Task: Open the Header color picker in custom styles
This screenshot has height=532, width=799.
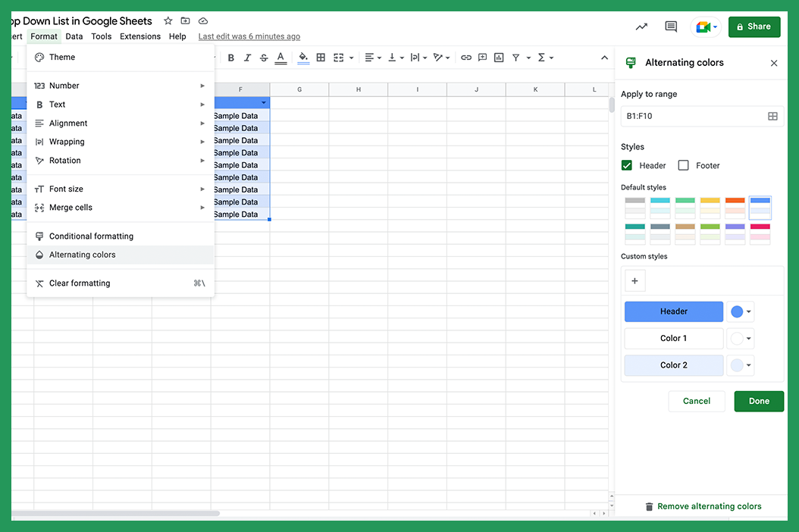Action: (x=741, y=311)
